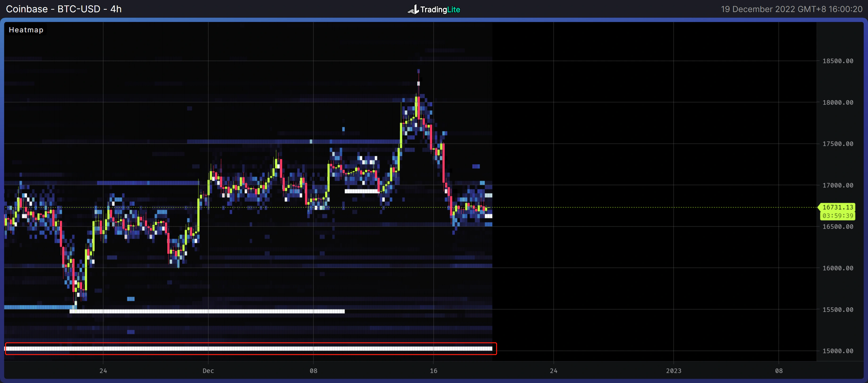This screenshot has width=868, height=383.
Task: Click the candle countdown timer 03:59:39
Action: tap(838, 216)
